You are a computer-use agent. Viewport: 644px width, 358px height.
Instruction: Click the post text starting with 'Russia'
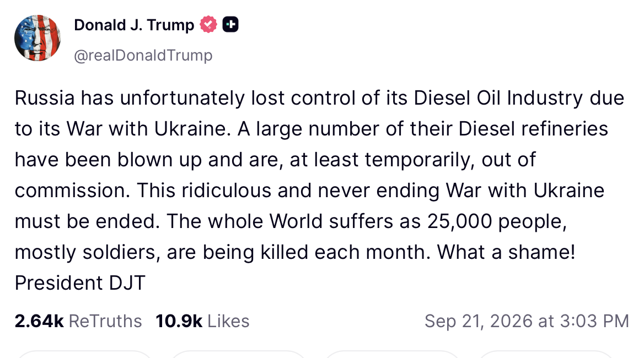(320, 190)
